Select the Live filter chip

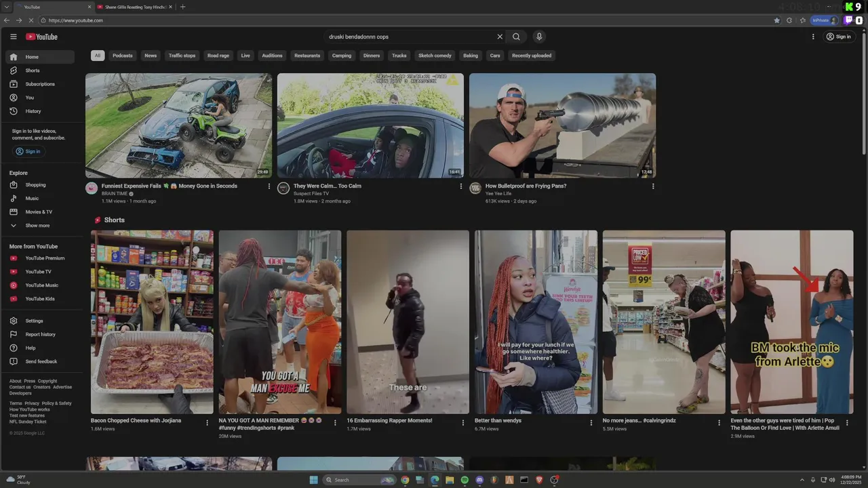pyautogui.click(x=245, y=56)
